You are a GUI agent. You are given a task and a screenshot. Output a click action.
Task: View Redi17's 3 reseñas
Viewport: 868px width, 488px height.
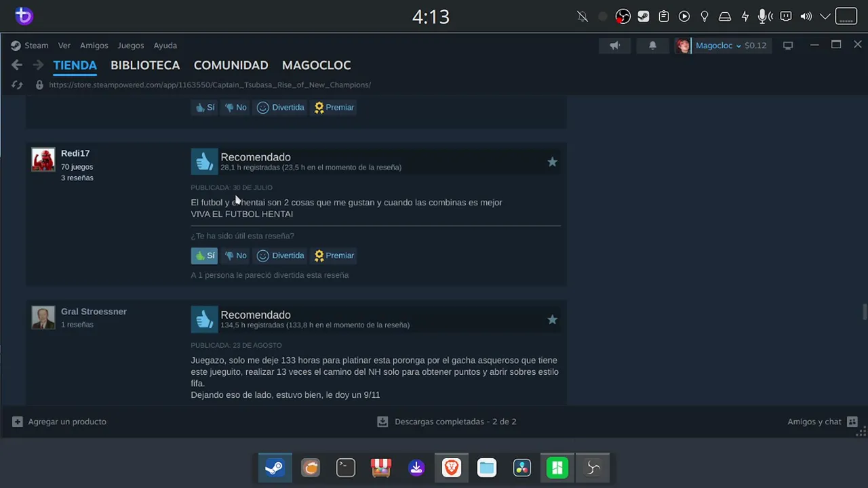point(77,178)
